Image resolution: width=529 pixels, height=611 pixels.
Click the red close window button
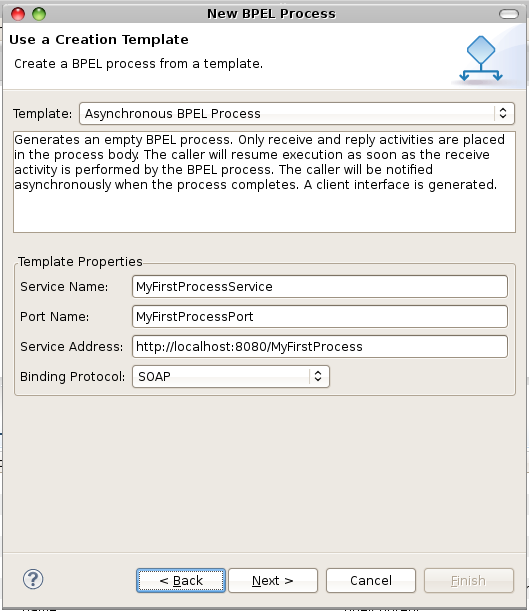(x=18, y=14)
